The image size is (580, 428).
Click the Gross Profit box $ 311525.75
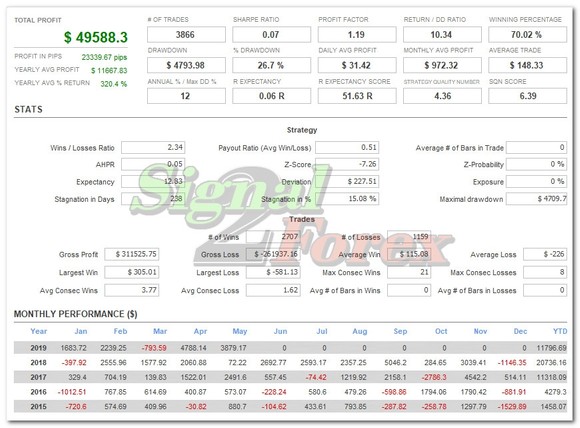[132, 254]
